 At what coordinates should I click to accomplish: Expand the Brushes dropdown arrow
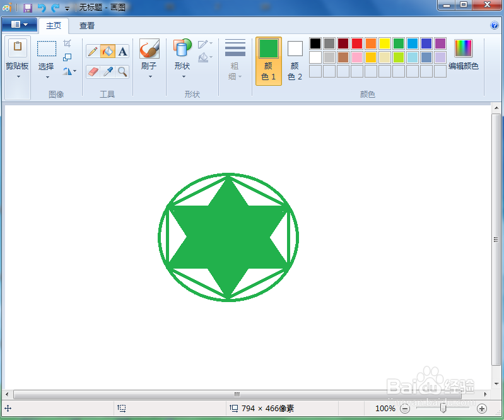click(150, 76)
